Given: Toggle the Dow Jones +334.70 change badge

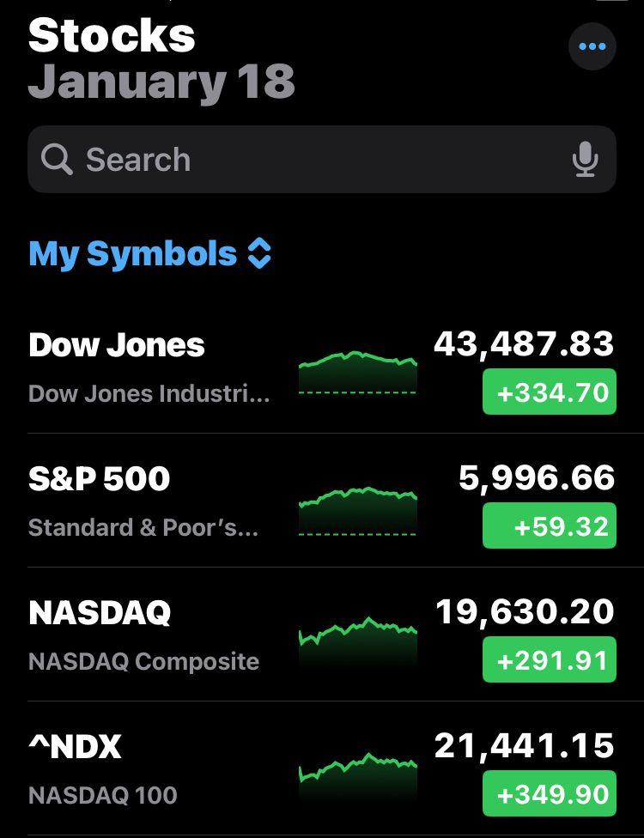Looking at the screenshot, I should point(550,392).
